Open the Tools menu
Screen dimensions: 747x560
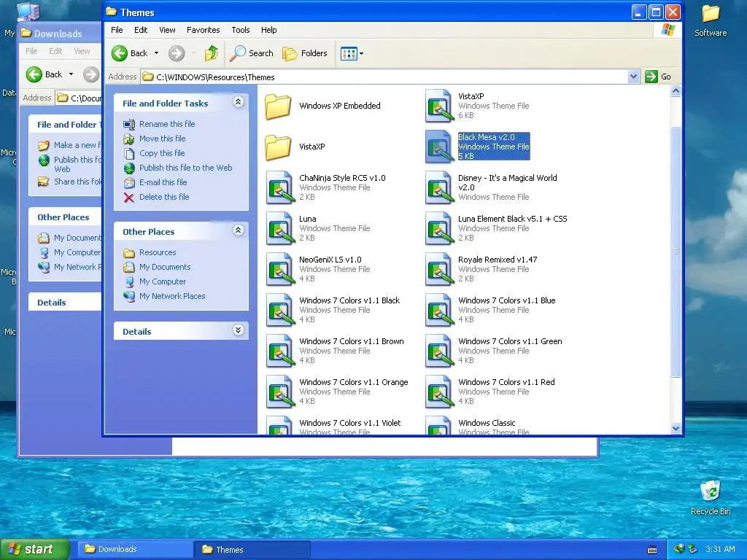pos(241,30)
